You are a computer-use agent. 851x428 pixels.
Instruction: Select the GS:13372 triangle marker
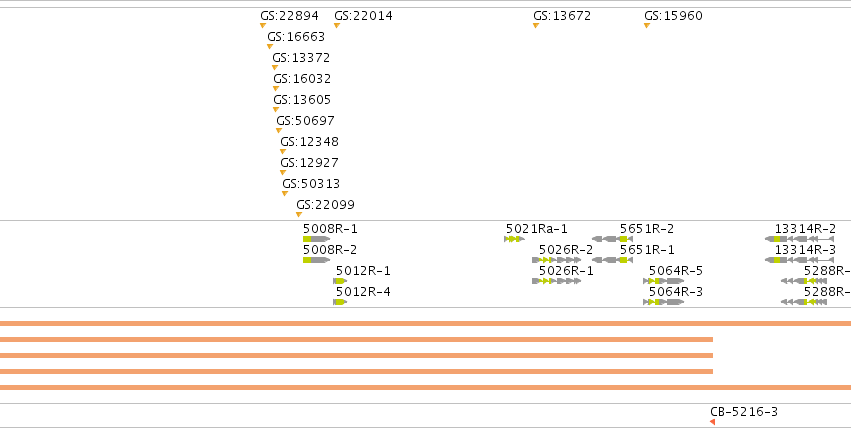tap(275, 68)
